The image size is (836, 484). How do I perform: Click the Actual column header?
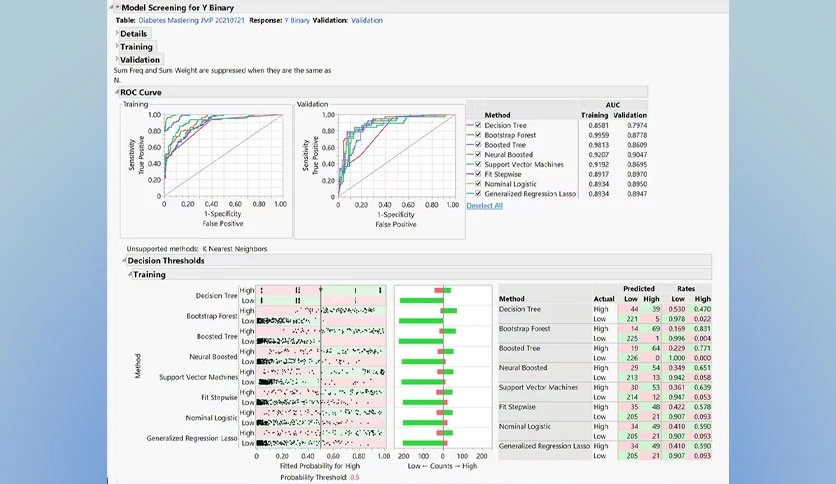pos(604,299)
